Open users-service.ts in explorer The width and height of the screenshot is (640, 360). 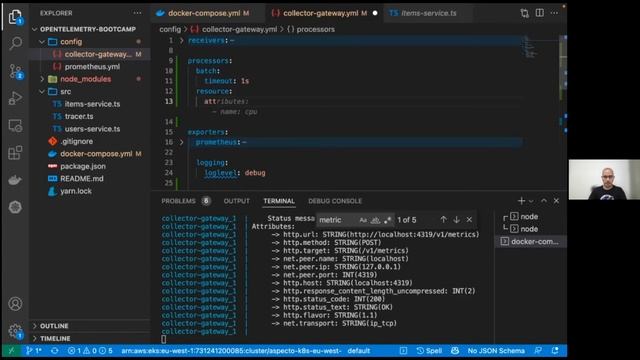pos(92,129)
